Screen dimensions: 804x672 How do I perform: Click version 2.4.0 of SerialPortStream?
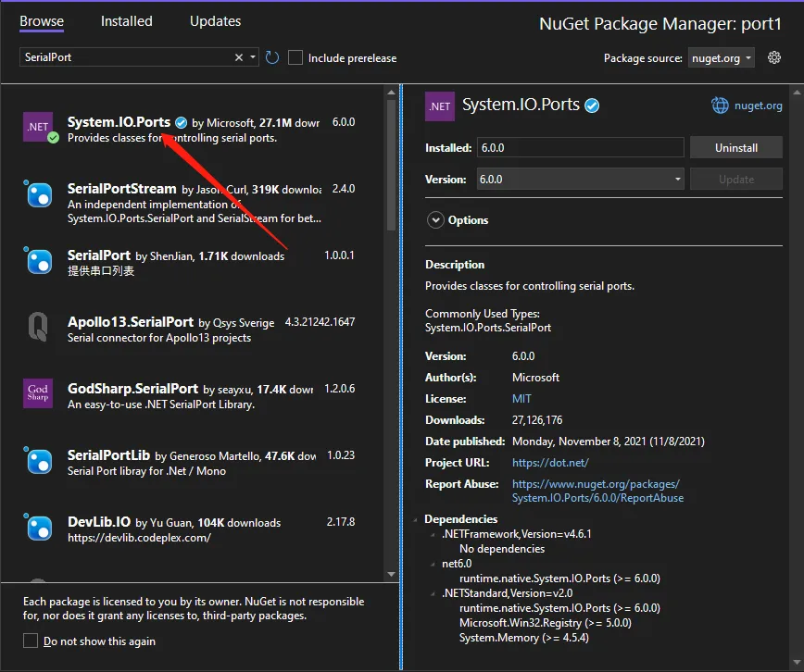(344, 189)
